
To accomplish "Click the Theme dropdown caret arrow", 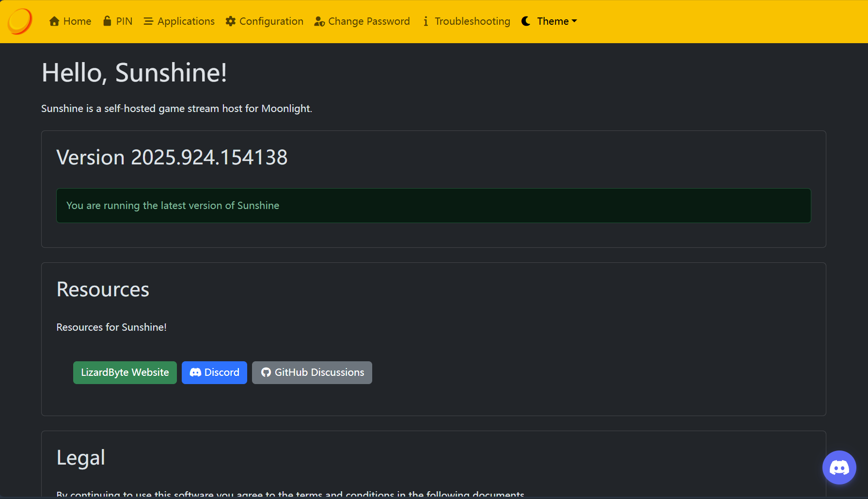I will (574, 21).
